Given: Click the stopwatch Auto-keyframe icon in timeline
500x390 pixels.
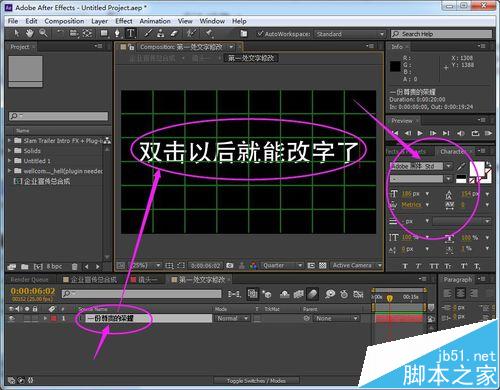Looking at the screenshot, I should pos(344,294).
